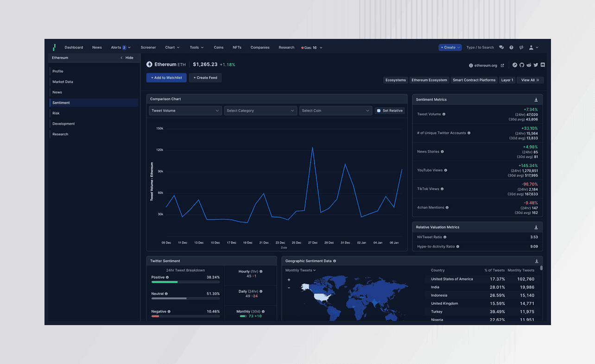
Task: Click the country table scrollbar
Action: click(x=541, y=268)
